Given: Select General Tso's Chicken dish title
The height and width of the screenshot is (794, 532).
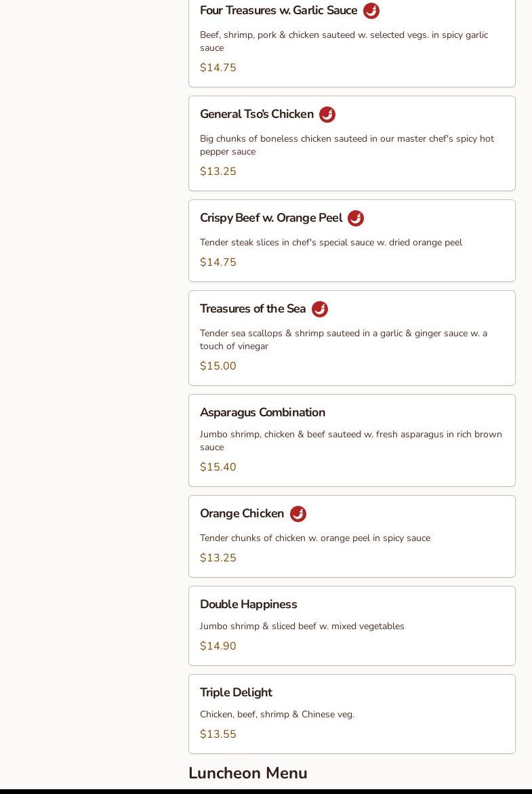Looking at the screenshot, I should pos(257,115).
